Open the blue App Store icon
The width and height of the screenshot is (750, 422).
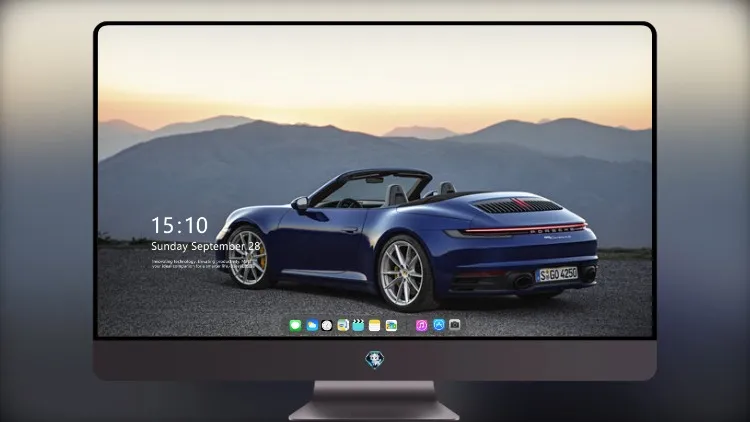439,325
